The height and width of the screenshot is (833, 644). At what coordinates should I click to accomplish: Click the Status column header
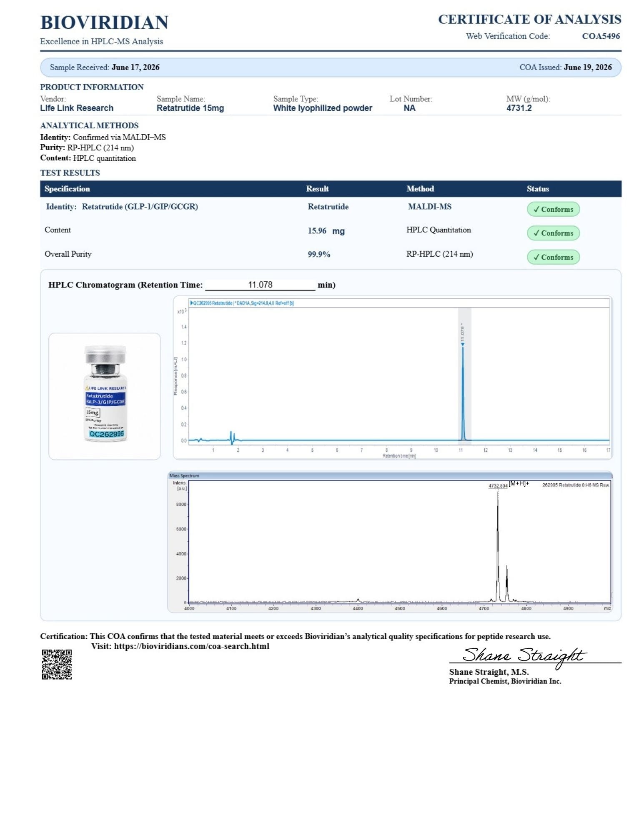coord(538,189)
